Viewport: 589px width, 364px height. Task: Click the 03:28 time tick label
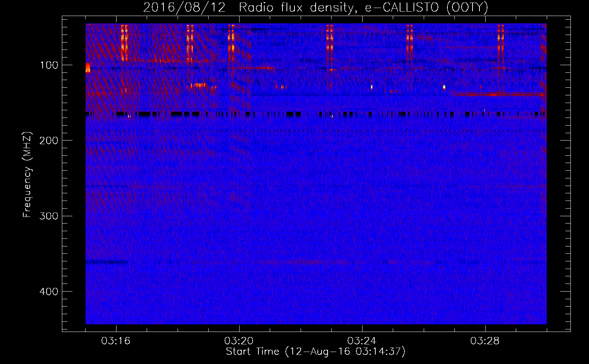(485, 341)
